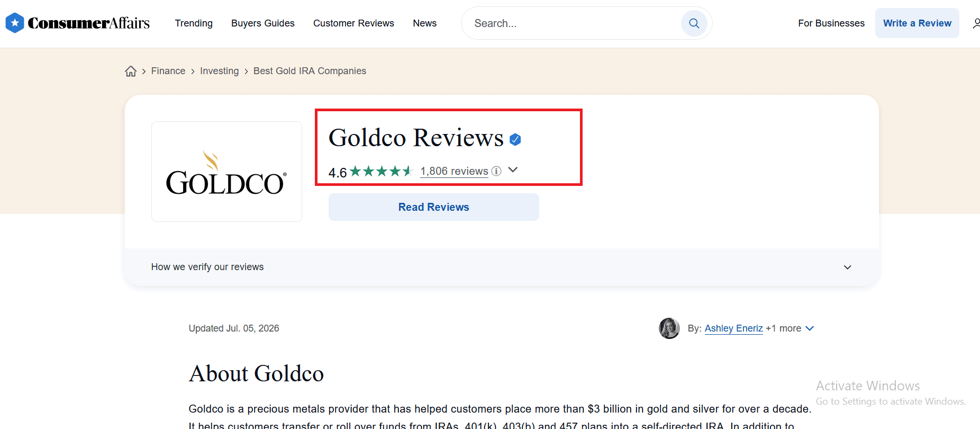Open the user account icon

tap(976, 23)
